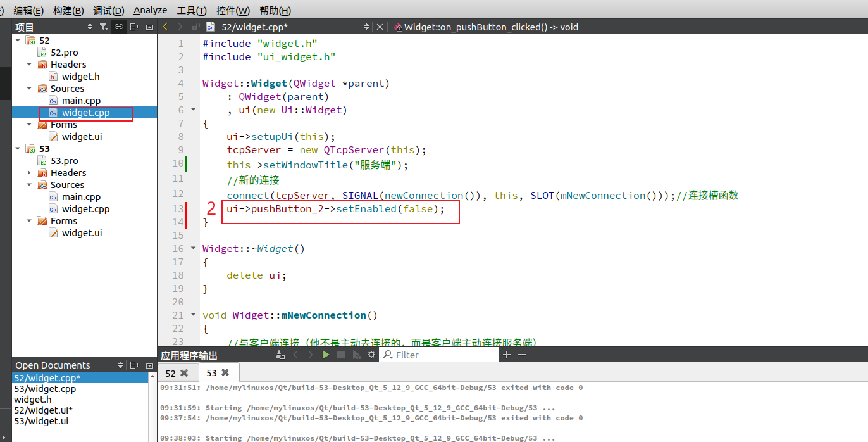The image size is (868, 442).
Task: Open the Projects view selector dropdown
Action: point(90,27)
